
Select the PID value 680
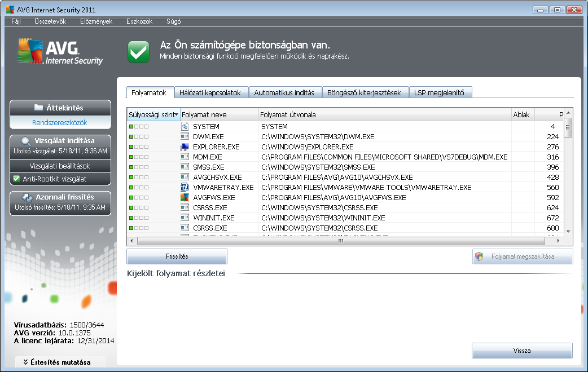(x=553, y=228)
